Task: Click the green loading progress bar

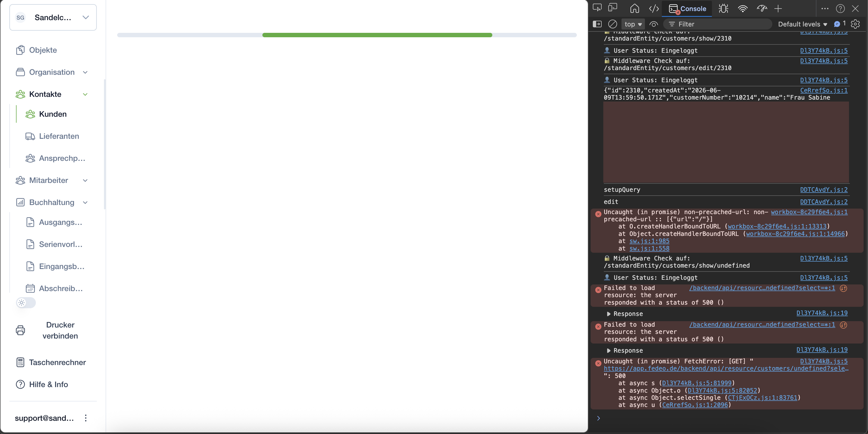Action: pos(377,35)
